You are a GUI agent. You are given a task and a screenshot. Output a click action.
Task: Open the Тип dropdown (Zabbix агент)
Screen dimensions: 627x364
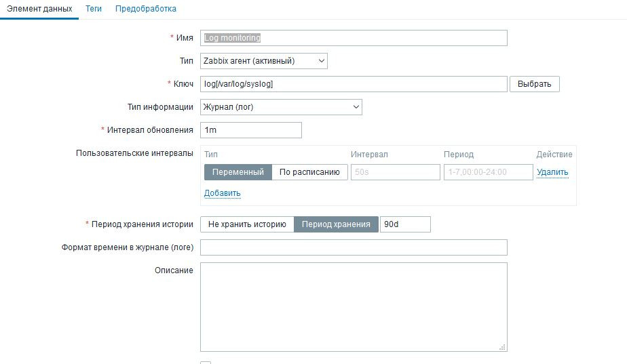[264, 61]
